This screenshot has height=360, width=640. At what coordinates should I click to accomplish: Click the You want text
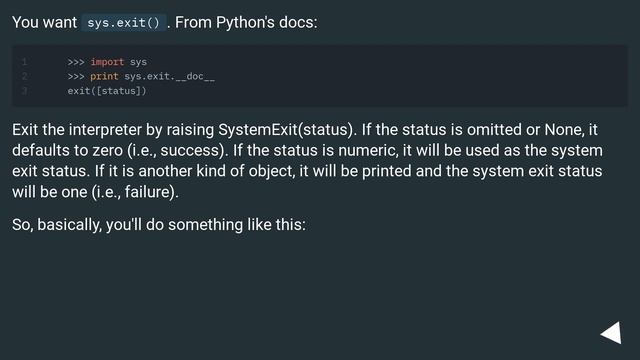pyautogui.click(x=44, y=22)
